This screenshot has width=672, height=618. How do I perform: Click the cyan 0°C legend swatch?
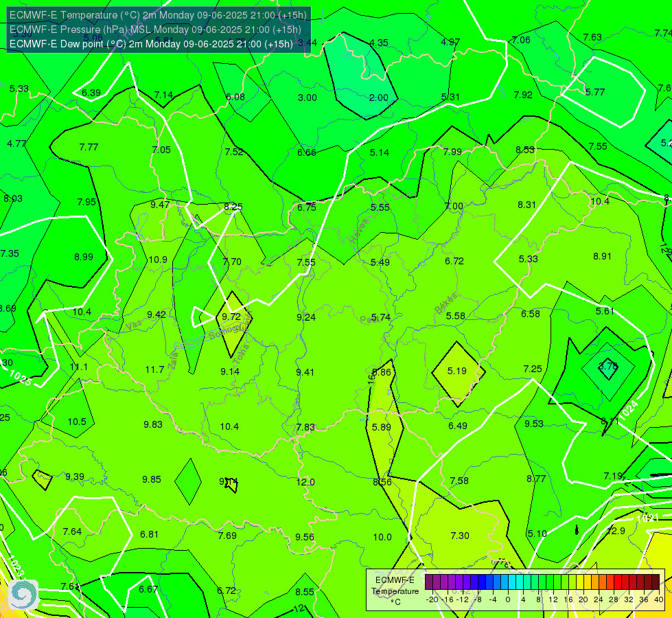point(511,582)
